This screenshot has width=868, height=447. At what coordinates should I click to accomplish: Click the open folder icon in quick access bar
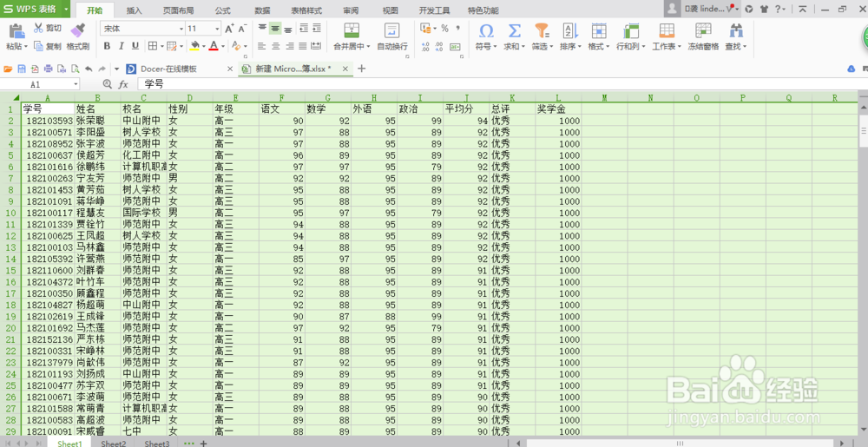[x=8, y=69]
